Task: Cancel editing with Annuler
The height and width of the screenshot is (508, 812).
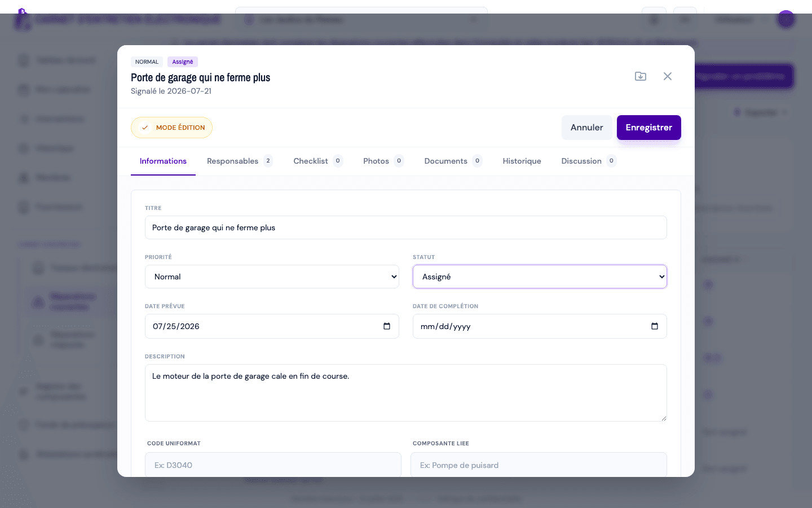Action: pos(586,128)
